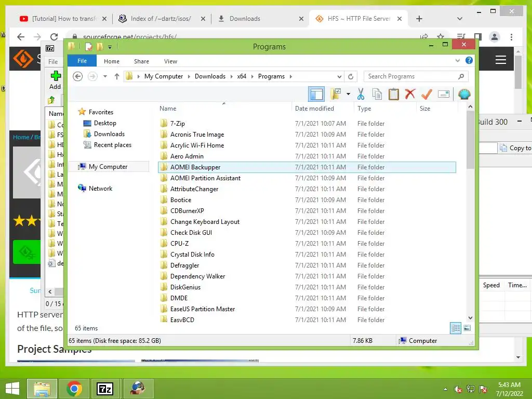
Task: Open address bar history dropdown
Action: pos(339,77)
